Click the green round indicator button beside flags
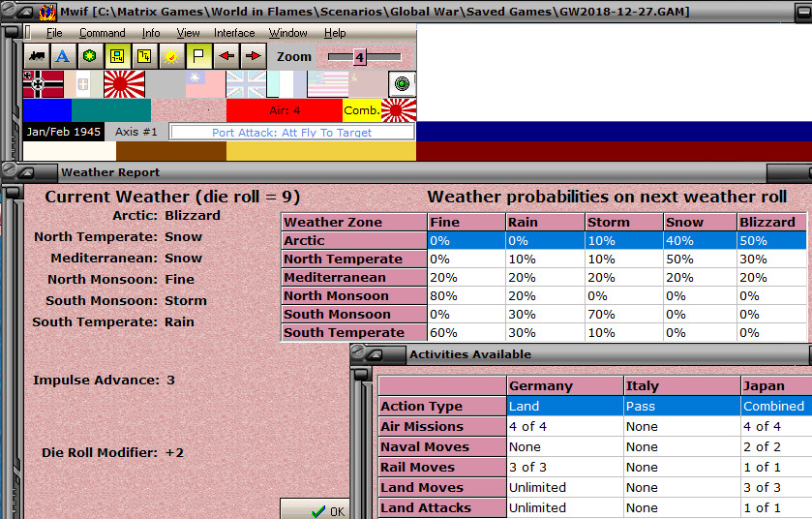812x519 pixels. pos(402,84)
